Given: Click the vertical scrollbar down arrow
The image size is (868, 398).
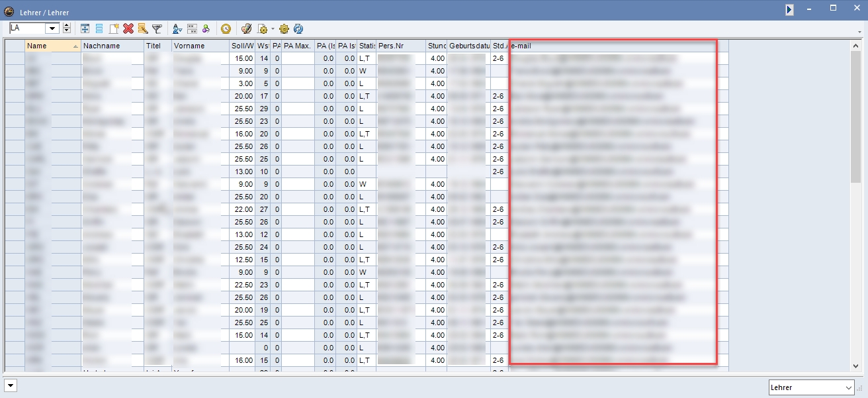Looking at the screenshot, I should 856,366.
